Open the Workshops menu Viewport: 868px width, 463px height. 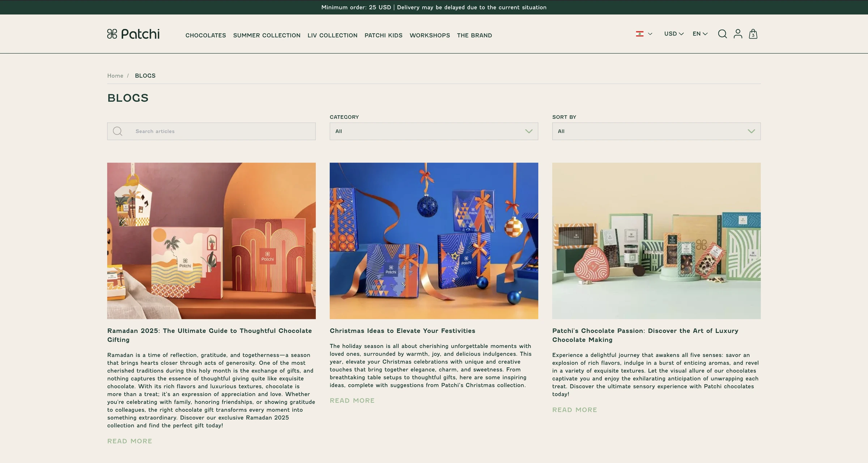coord(430,35)
